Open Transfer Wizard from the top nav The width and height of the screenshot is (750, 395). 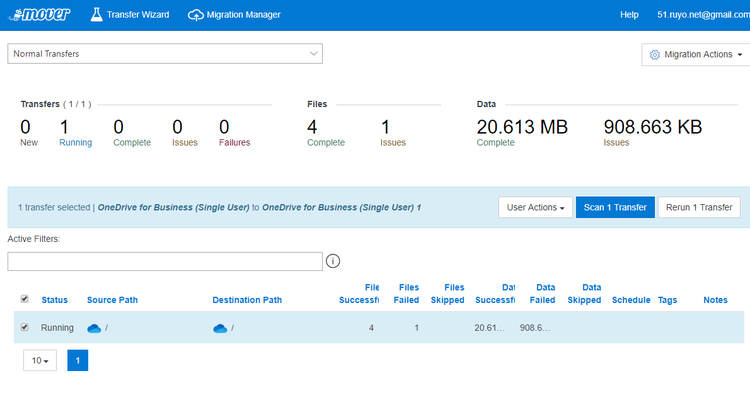[x=130, y=15]
